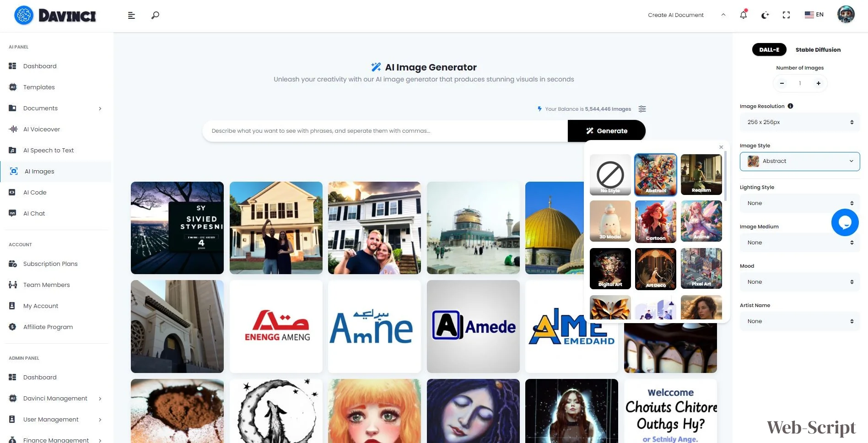Screen dimensions: 868x443
Task: Expand Finance Management submenu arrow
Action: 100,440
